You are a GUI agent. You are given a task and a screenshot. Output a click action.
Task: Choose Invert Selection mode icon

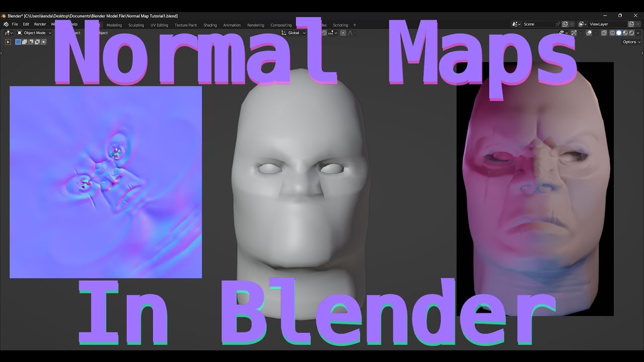tap(37, 42)
